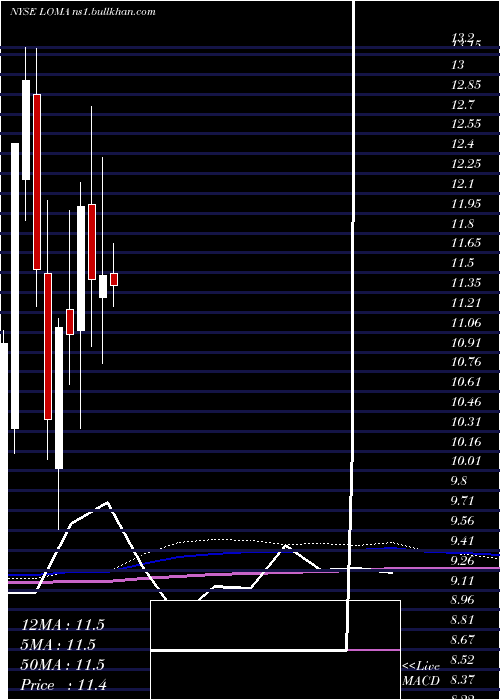The height and width of the screenshot is (700, 500).
Task: Click the 10.76 price axis label
Action: click(466, 362)
